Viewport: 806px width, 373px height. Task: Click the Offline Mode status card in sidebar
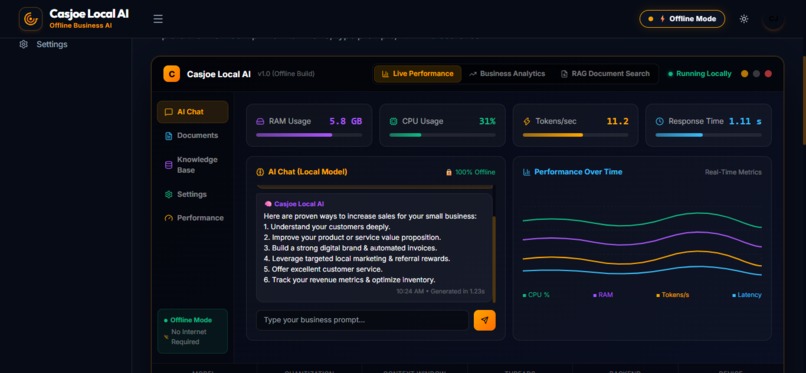[193, 331]
